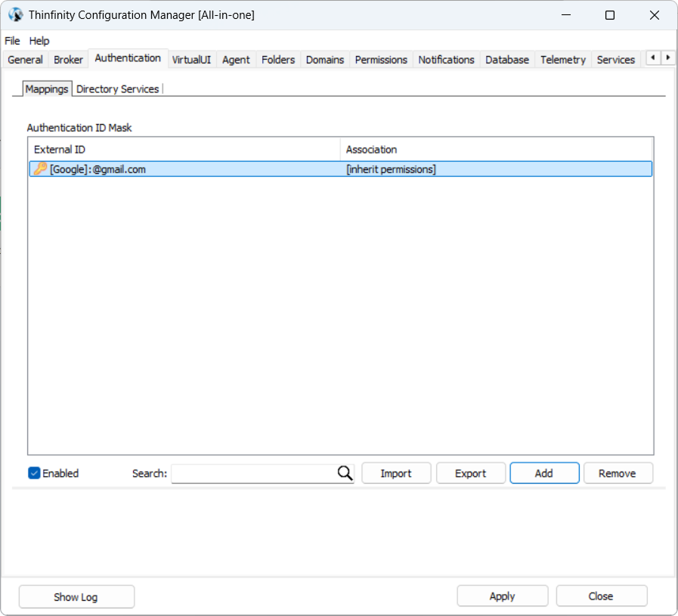Open the Help menu

click(39, 41)
